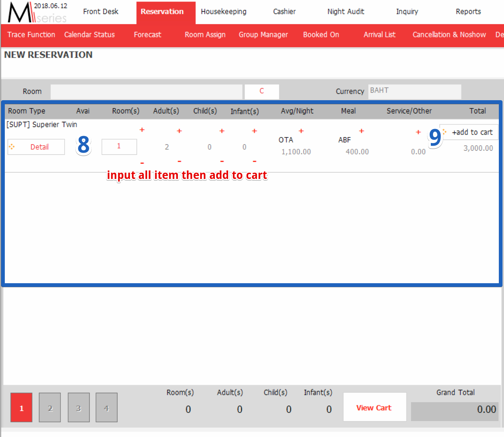This screenshot has width=504, height=437.
Task: Select the Service/Other 0.00 value
Action: pos(418,152)
